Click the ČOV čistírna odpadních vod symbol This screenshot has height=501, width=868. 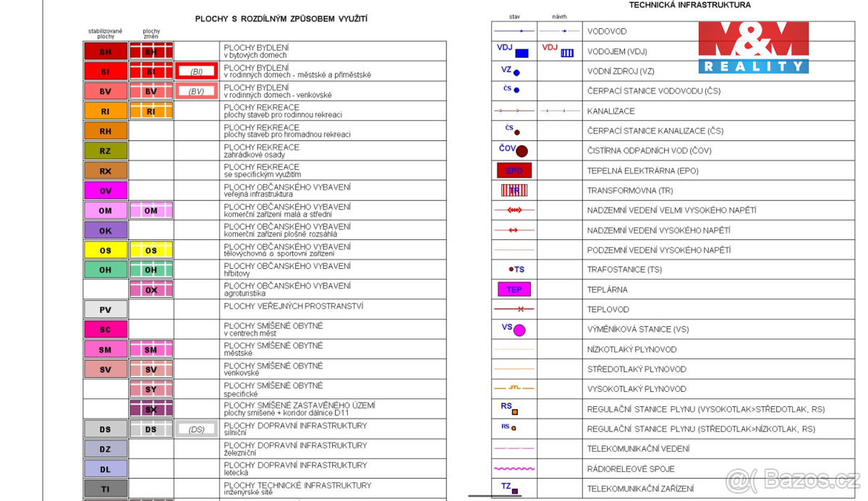pyautogui.click(x=513, y=150)
